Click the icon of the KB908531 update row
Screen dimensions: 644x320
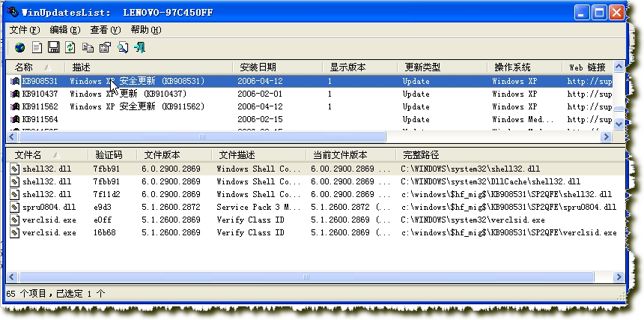pos(15,82)
